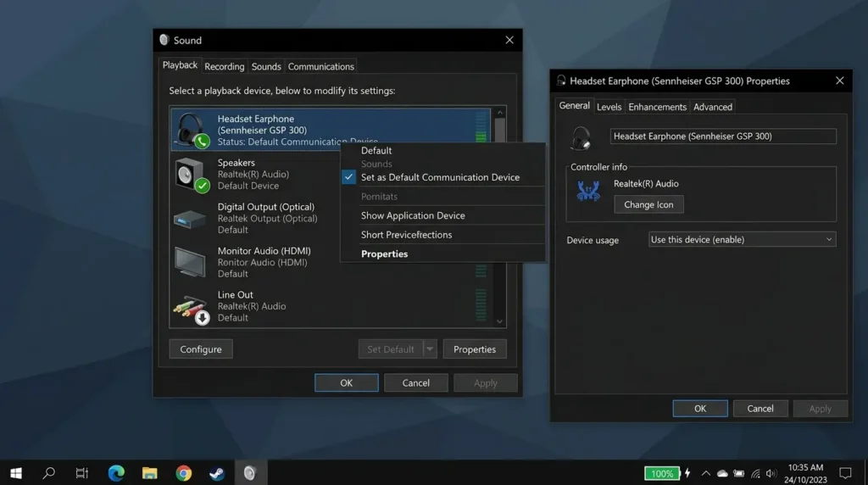Switch to the Recording tab
This screenshot has width=868, height=485.
coord(224,66)
